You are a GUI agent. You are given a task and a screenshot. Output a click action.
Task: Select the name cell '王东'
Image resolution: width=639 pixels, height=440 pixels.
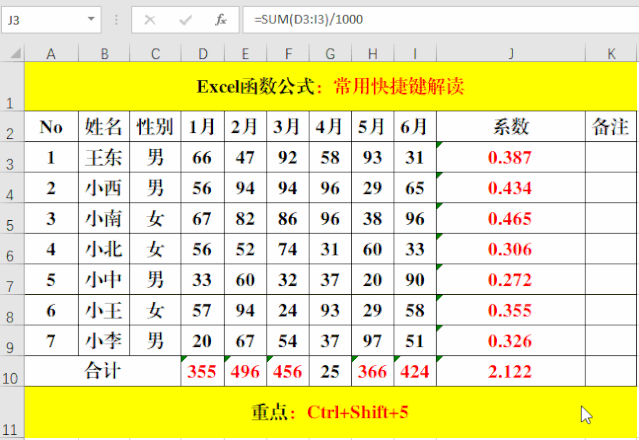tap(104, 157)
